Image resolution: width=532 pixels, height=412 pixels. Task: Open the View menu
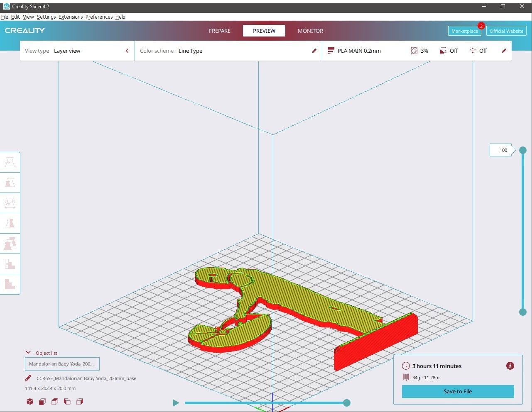[28, 17]
